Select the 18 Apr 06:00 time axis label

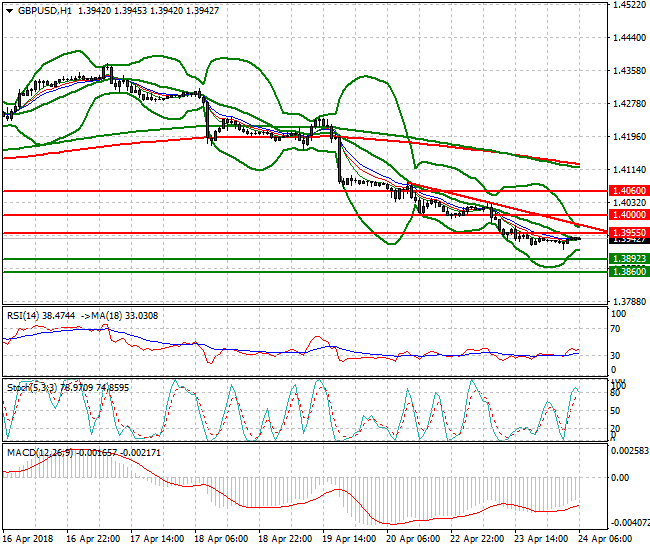click(x=221, y=539)
